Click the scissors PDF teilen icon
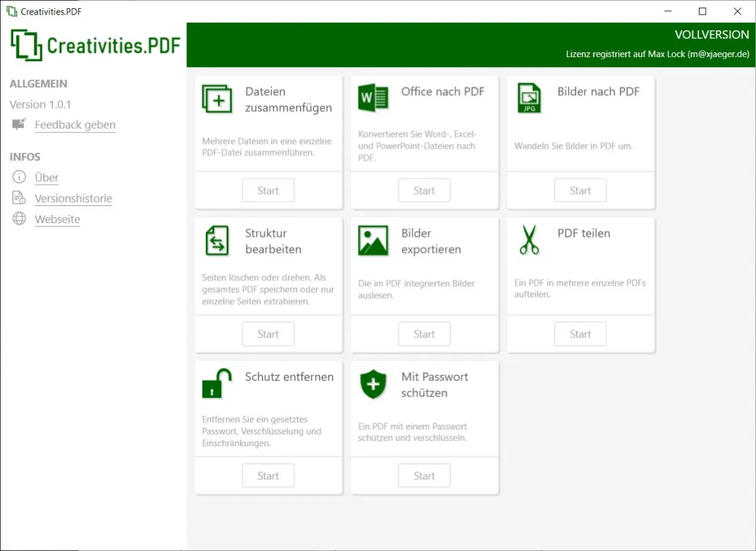756x551 pixels. click(529, 240)
